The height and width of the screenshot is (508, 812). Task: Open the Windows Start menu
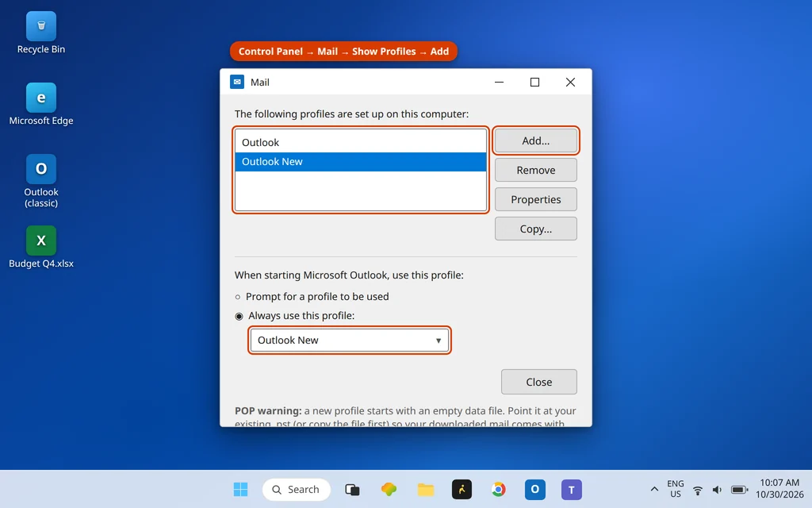pos(240,489)
